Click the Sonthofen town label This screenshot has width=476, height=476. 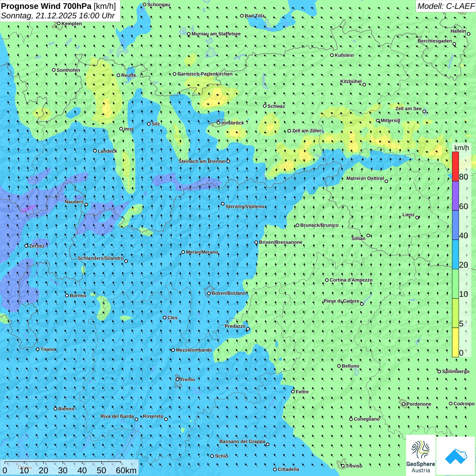tap(68, 70)
